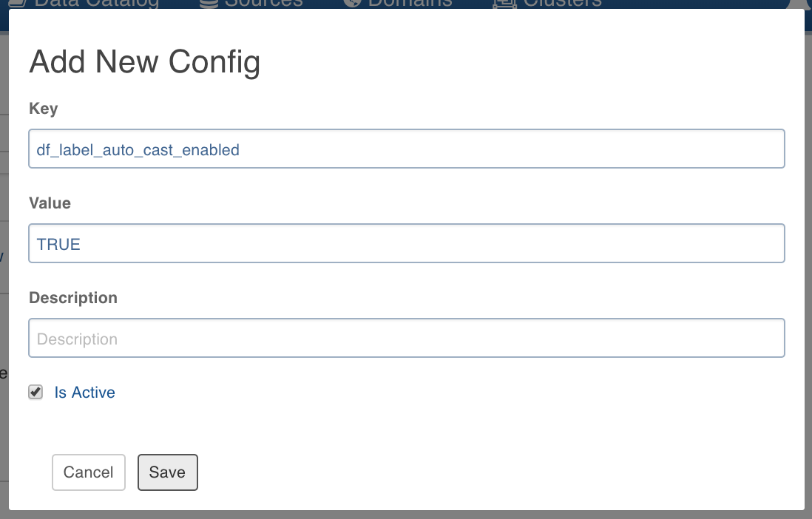
Task: Click the Key input field
Action: tap(407, 149)
